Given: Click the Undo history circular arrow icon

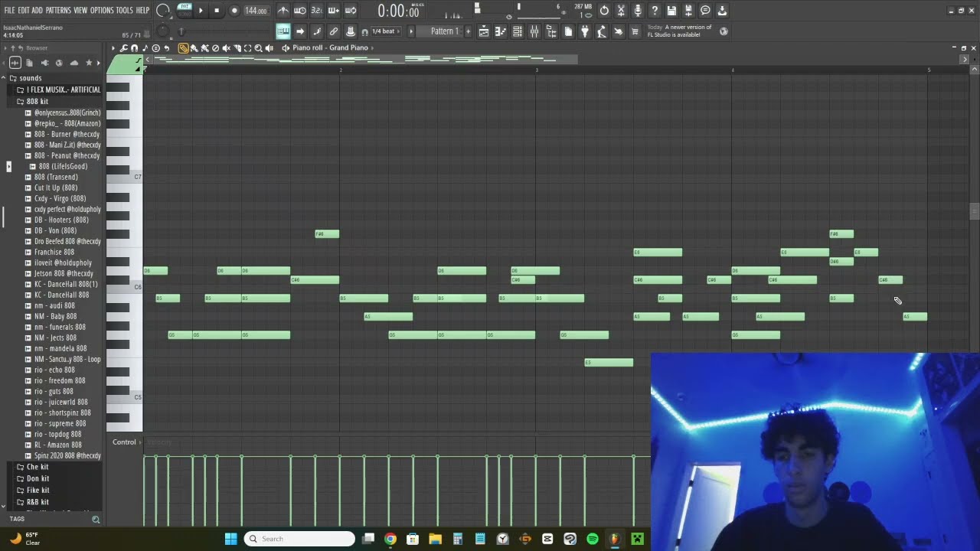Looking at the screenshot, I should (x=604, y=11).
